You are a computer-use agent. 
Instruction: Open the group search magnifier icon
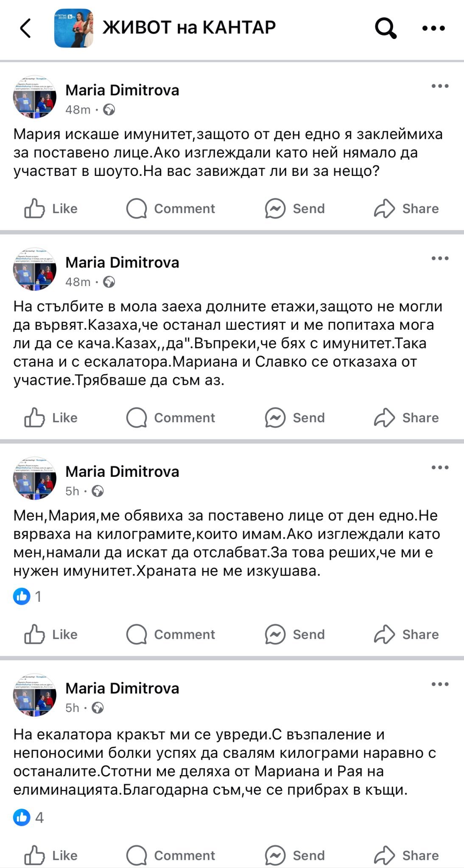click(385, 28)
